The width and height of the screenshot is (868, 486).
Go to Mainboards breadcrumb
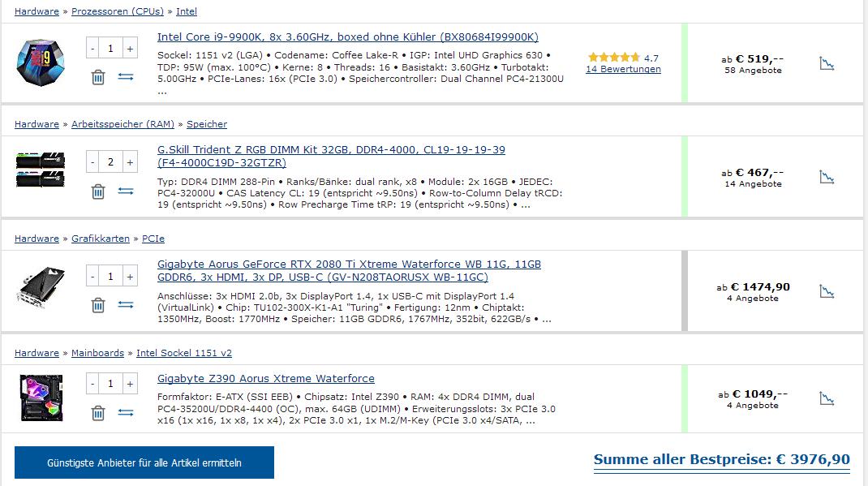[x=97, y=353]
